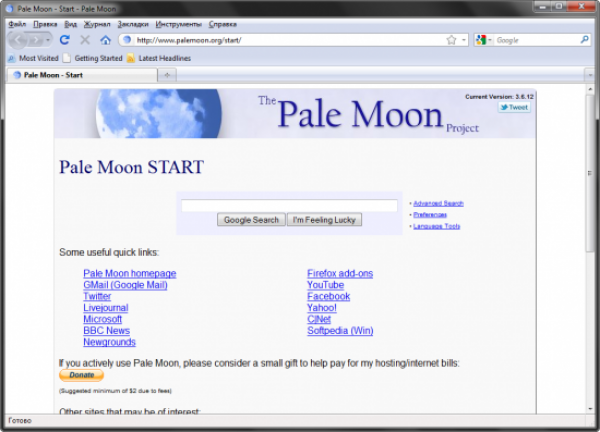
Task: Click the Donate button
Action: (x=81, y=375)
